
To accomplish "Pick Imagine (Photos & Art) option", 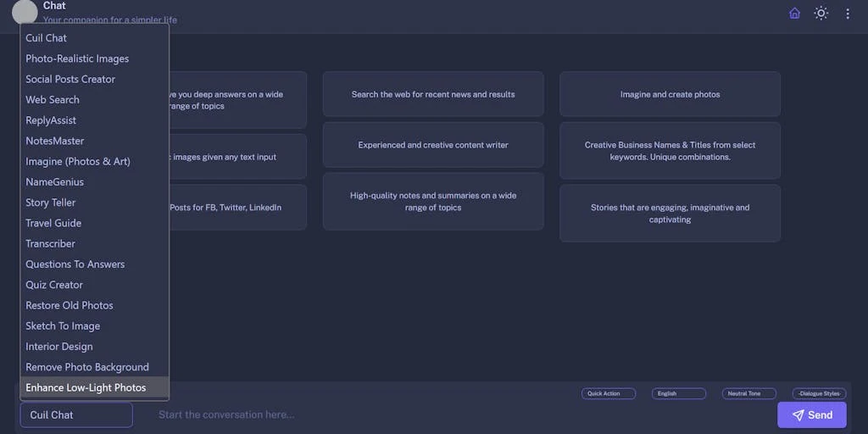I will pyautogui.click(x=94, y=161).
